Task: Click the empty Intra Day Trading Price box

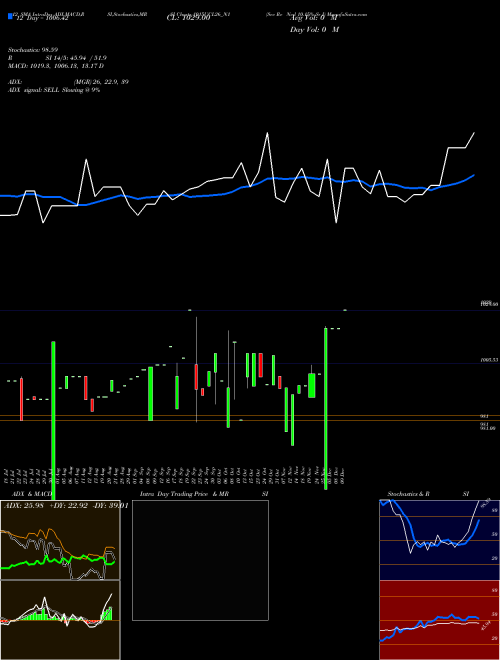Action: tap(200, 560)
